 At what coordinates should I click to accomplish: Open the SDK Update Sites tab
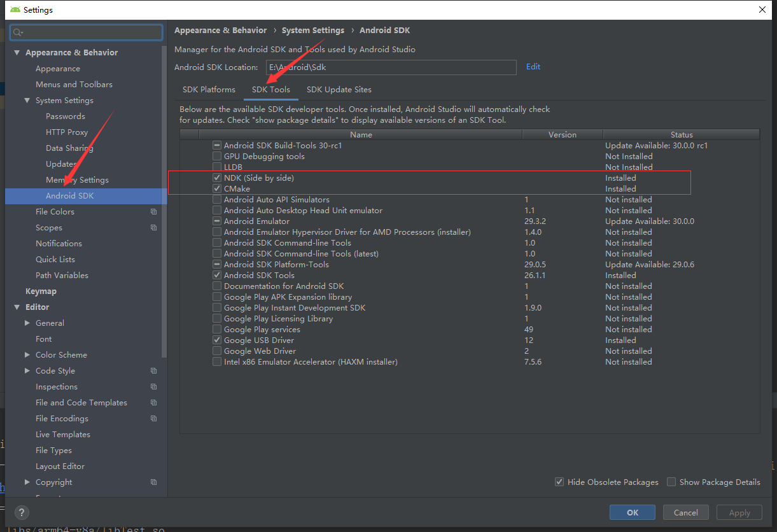(x=339, y=90)
